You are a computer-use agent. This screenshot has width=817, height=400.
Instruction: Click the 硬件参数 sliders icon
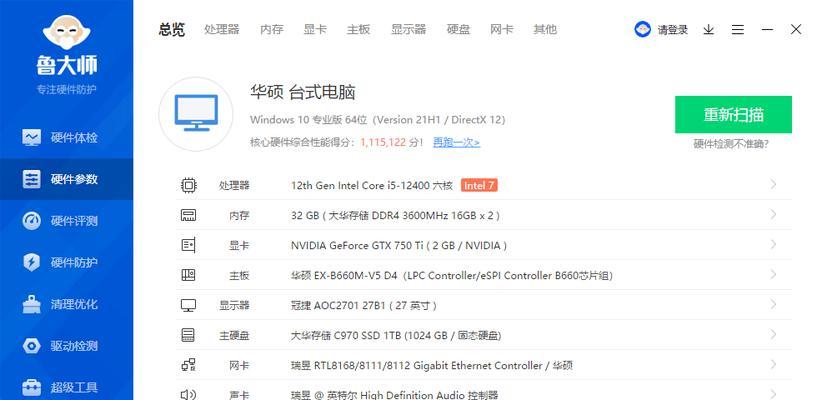(x=31, y=179)
